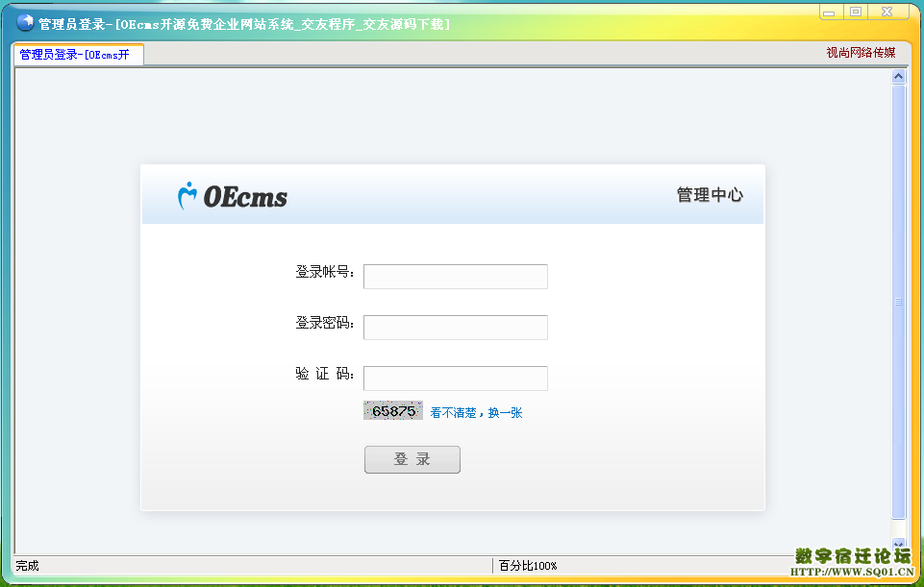The height and width of the screenshot is (587, 924).
Task: Click the 登录帐号 label
Action: point(325,272)
